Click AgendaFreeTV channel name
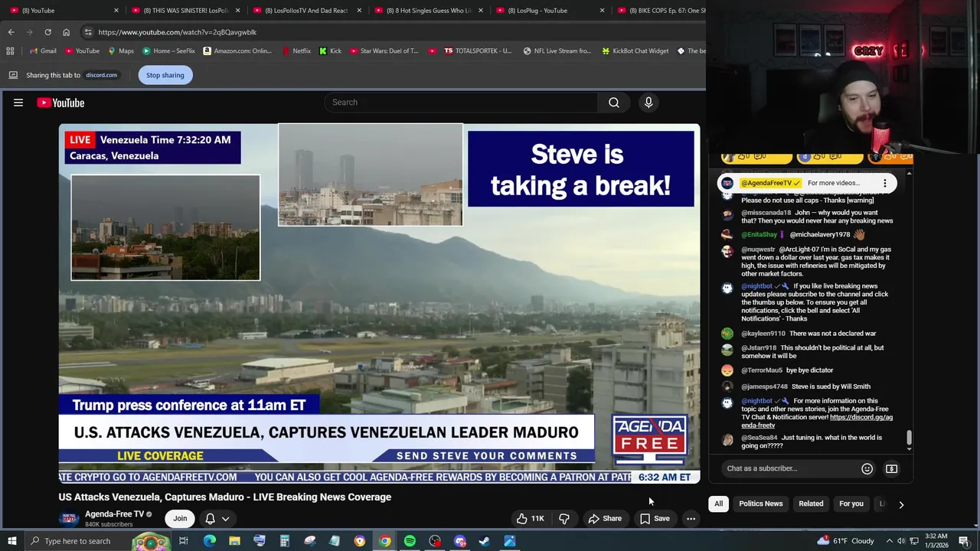Screen dimensions: 980x551 [x=114, y=514]
